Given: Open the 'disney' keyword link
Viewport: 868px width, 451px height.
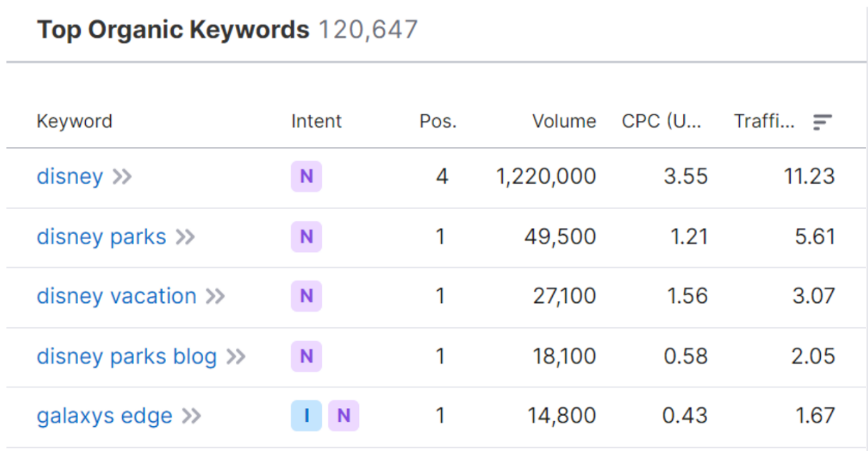Looking at the screenshot, I should [x=70, y=177].
